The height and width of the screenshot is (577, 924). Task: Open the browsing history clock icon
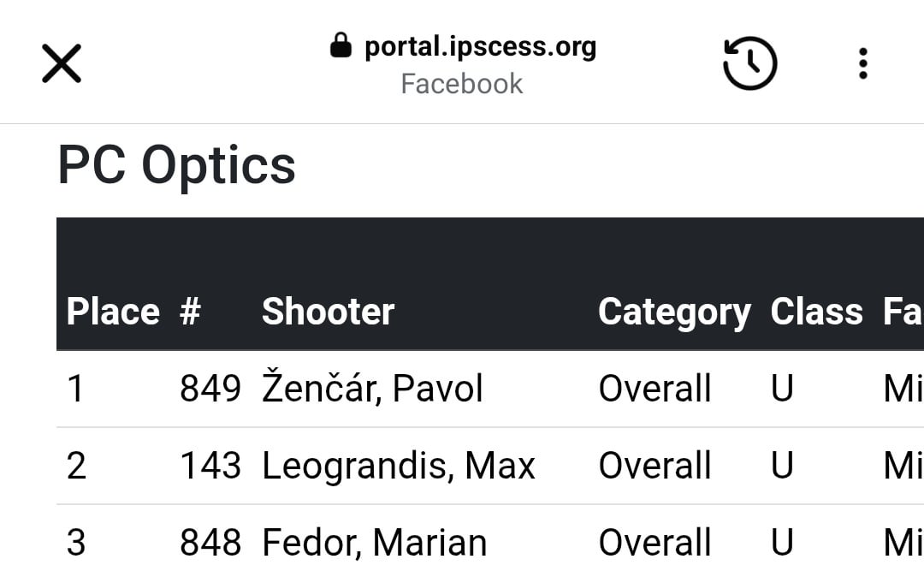749,63
